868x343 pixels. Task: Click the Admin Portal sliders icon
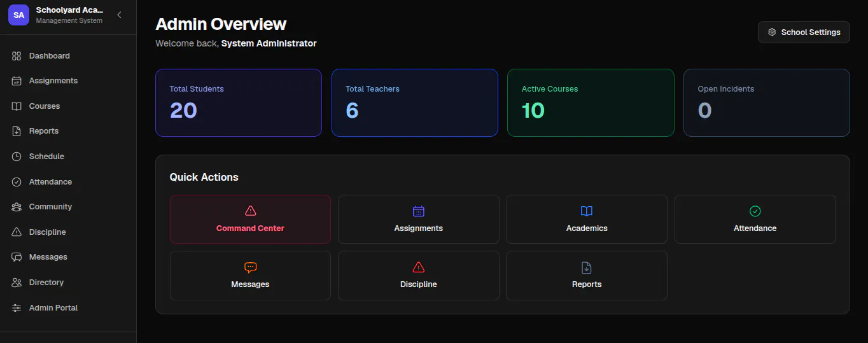pos(17,308)
